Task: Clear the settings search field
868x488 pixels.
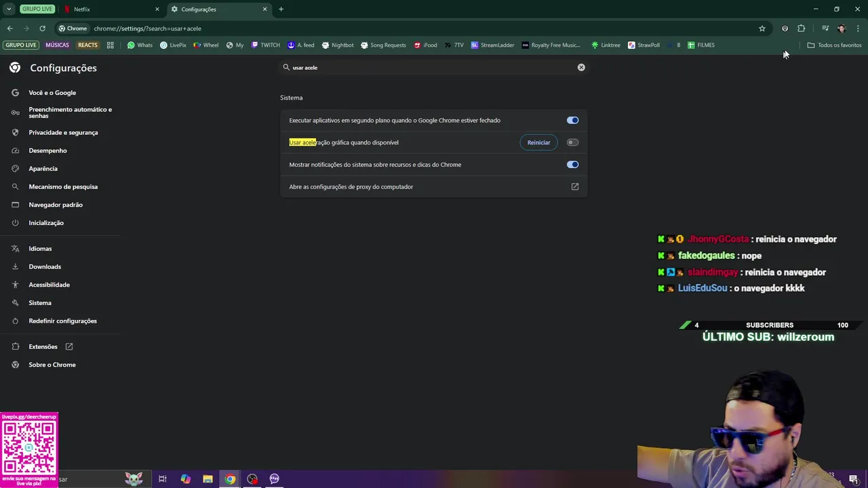Action: (x=581, y=67)
